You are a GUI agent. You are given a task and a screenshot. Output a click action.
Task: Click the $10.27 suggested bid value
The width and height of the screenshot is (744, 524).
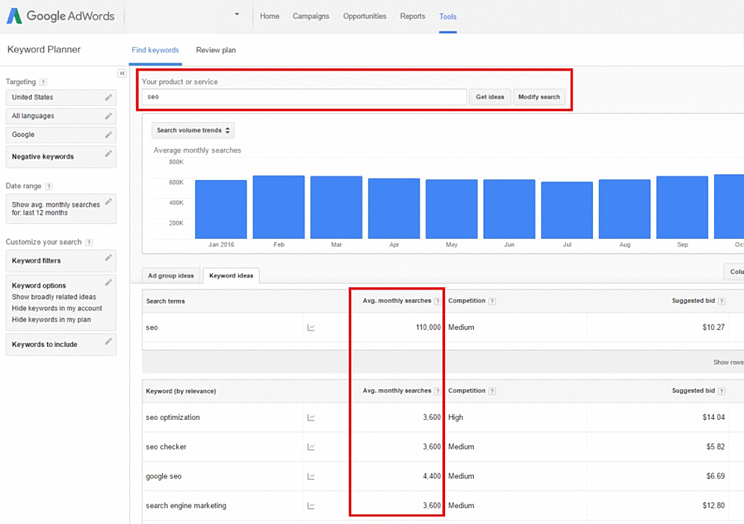(714, 328)
